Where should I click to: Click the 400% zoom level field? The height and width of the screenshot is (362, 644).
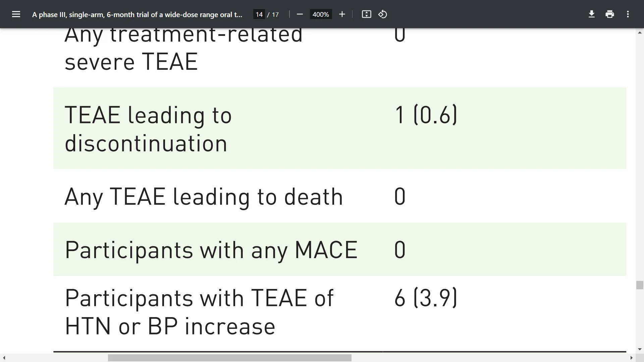click(x=321, y=14)
